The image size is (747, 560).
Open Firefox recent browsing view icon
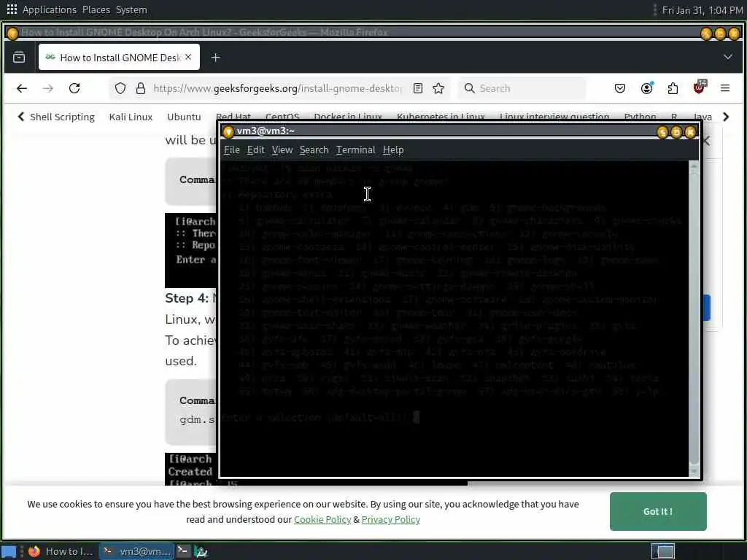tap(19, 57)
